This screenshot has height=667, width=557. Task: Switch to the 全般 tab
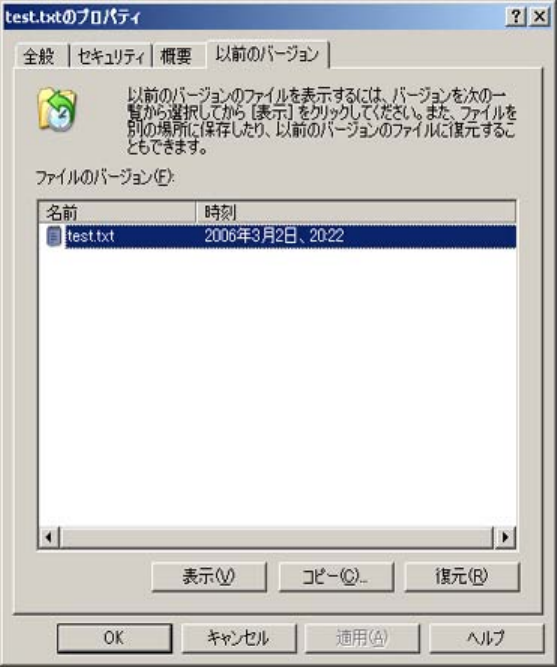coord(39,56)
